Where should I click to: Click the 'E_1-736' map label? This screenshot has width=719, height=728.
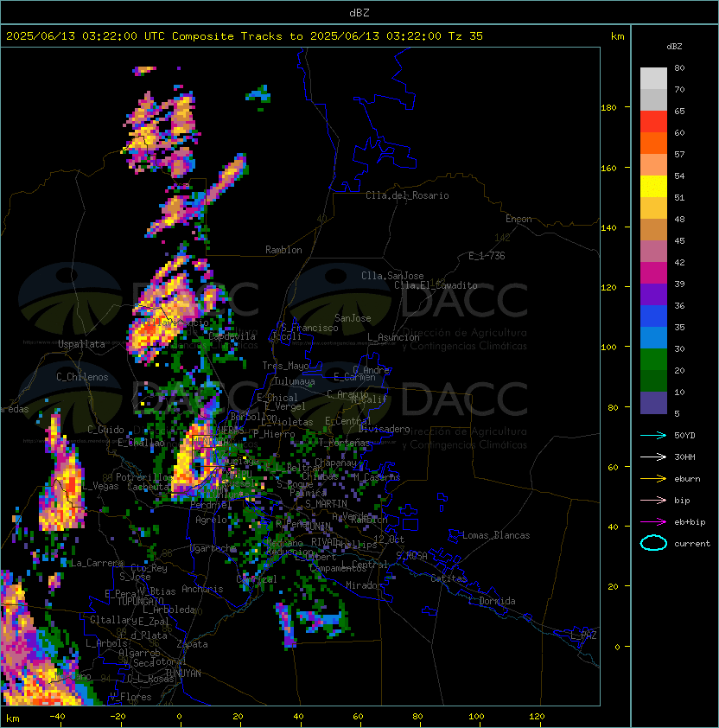487,256
